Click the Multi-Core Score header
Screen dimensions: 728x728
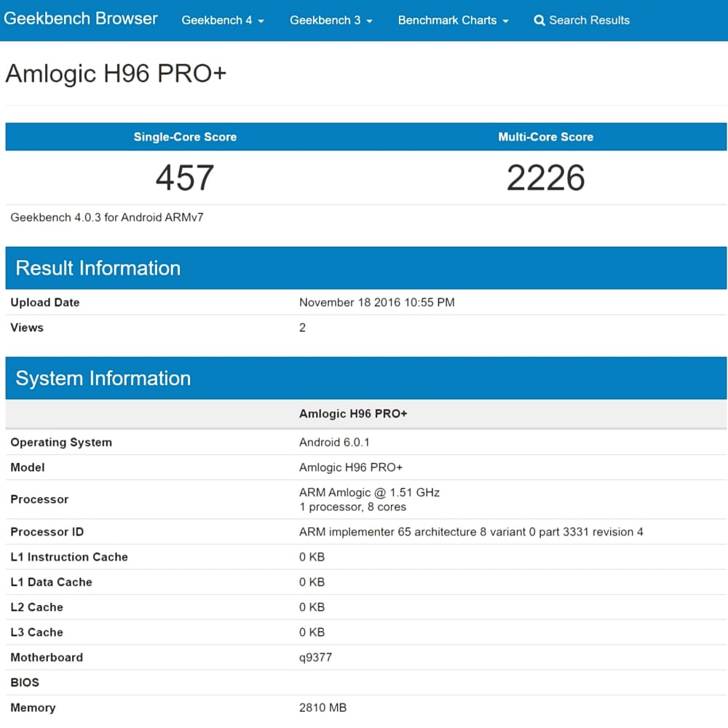[546, 136]
